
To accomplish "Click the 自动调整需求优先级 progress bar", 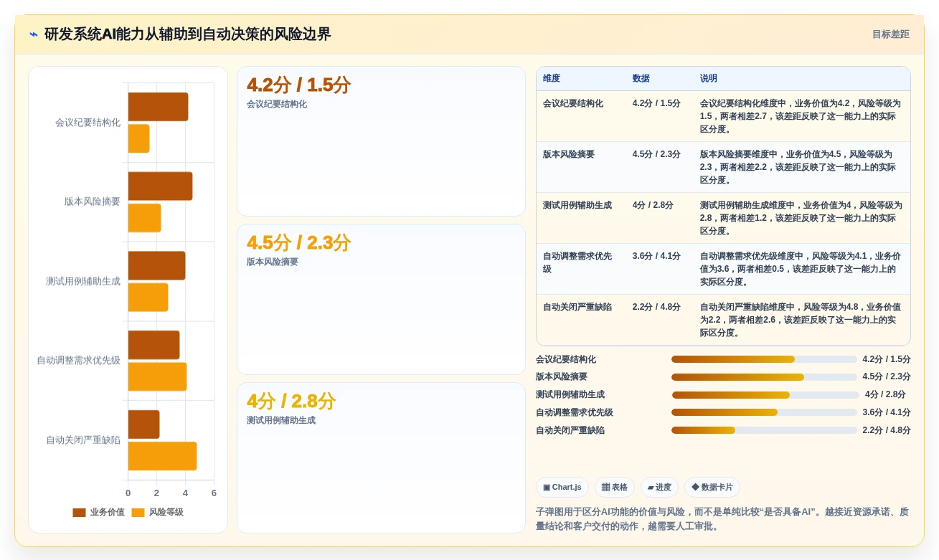I will [764, 412].
